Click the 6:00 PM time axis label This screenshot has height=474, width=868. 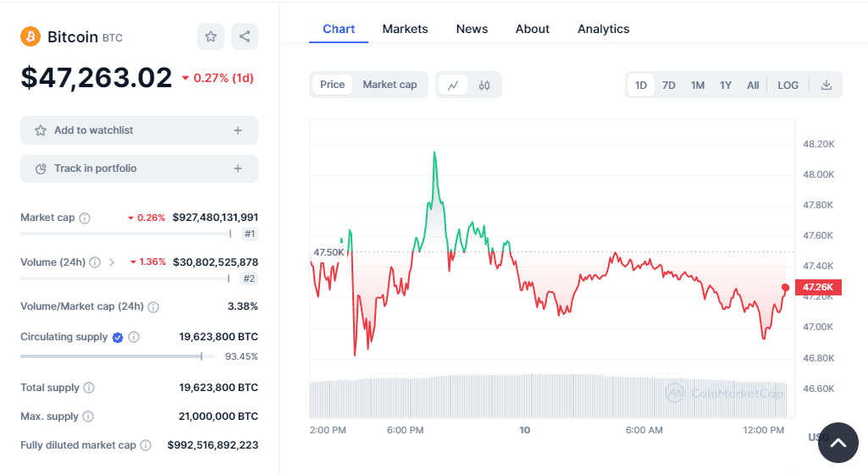406,430
